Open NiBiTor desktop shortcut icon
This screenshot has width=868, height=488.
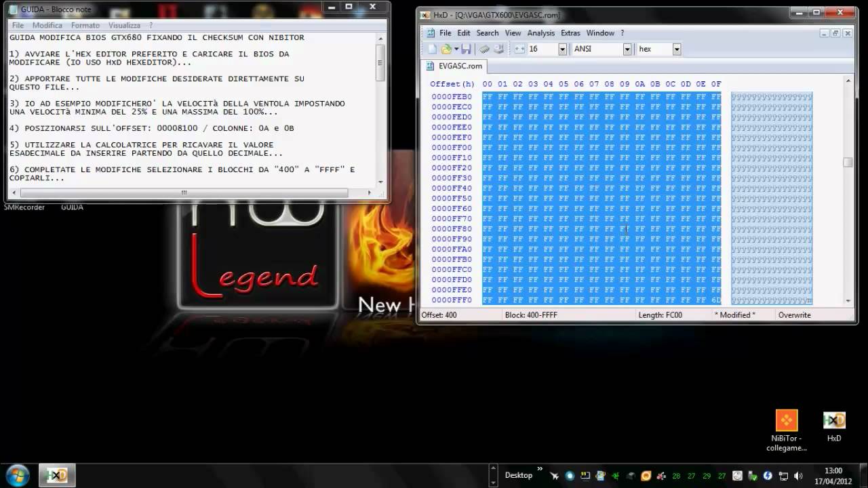tap(787, 420)
